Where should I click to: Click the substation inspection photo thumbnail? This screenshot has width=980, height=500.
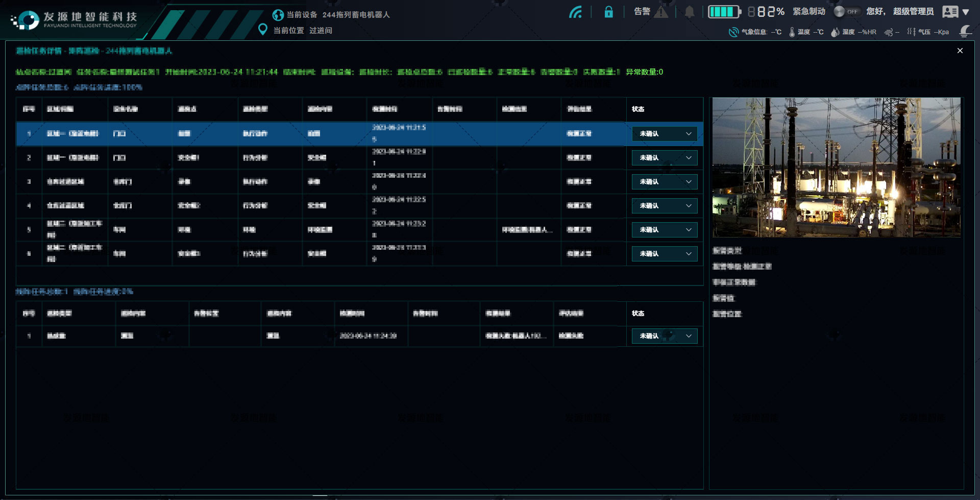[837, 168]
